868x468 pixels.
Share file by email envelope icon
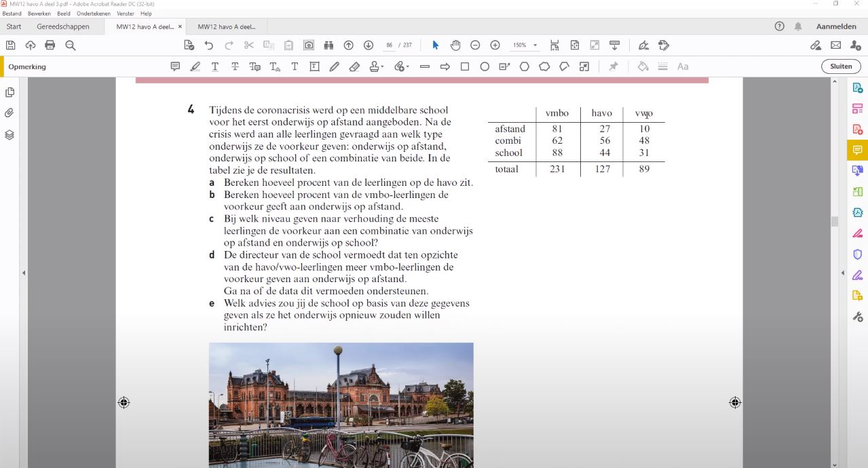(x=835, y=45)
